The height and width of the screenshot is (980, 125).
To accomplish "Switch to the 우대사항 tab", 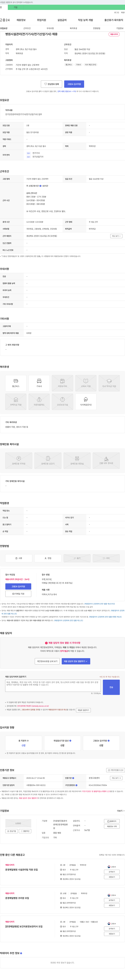I will [50, 28].
